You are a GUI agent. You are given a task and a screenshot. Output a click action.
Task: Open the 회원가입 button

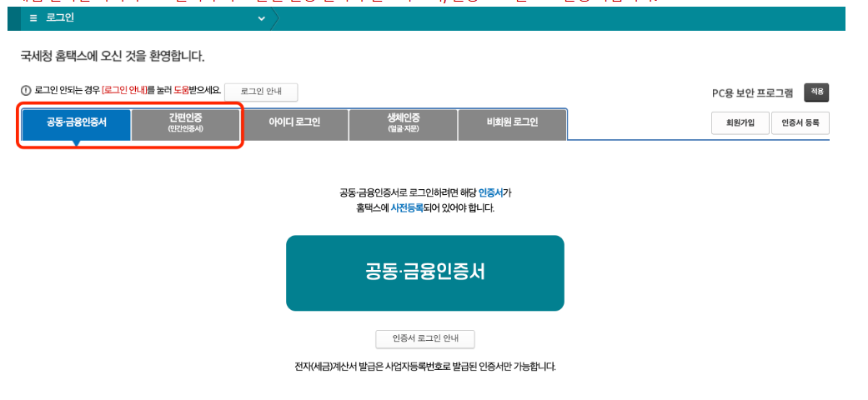tap(740, 123)
